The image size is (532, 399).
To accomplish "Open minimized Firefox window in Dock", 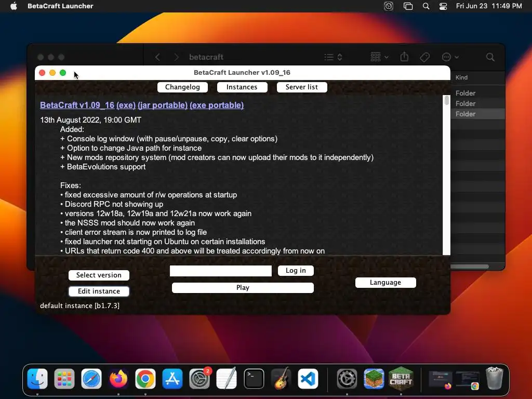I will click(x=441, y=379).
